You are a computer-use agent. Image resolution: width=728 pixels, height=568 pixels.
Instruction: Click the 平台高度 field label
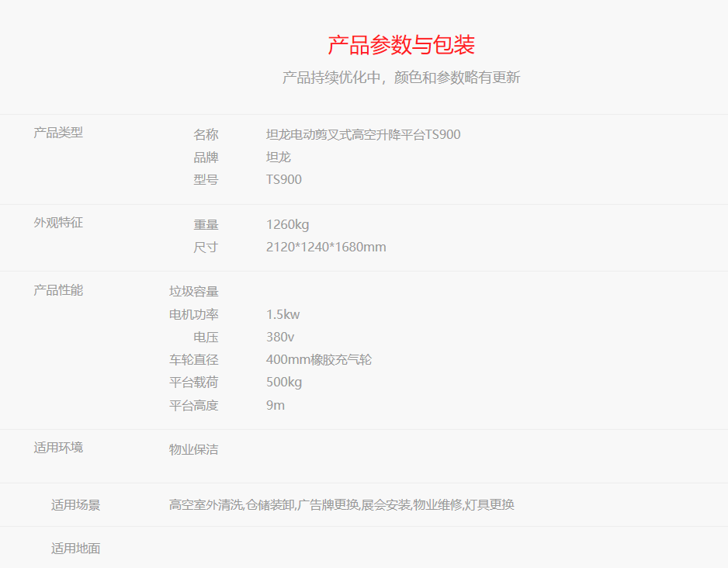(193, 405)
